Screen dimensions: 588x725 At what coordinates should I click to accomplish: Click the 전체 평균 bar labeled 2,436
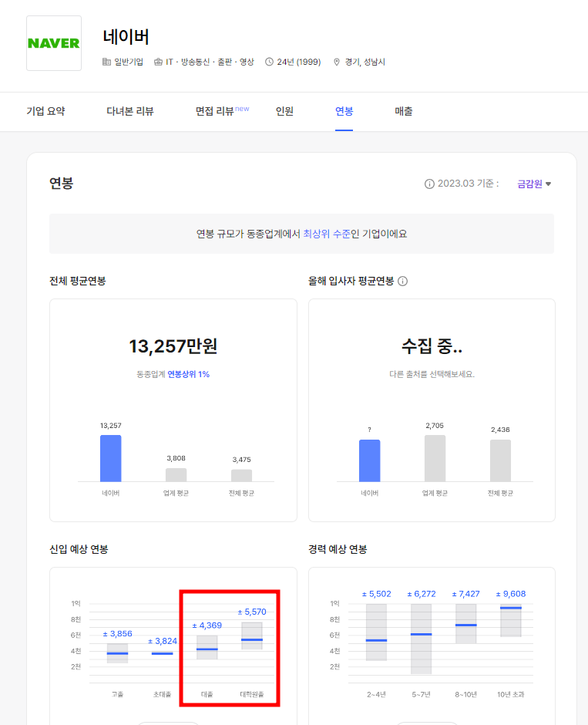point(500,460)
